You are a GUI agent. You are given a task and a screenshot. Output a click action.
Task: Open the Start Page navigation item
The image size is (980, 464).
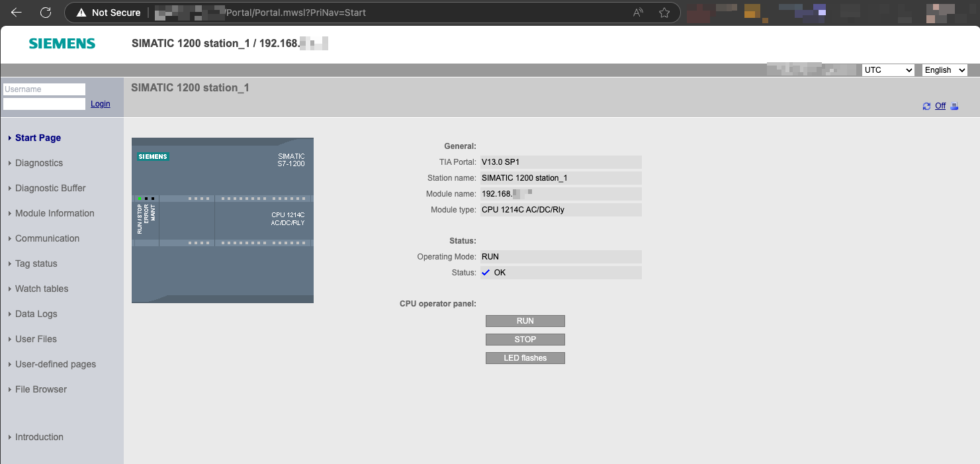(x=38, y=138)
